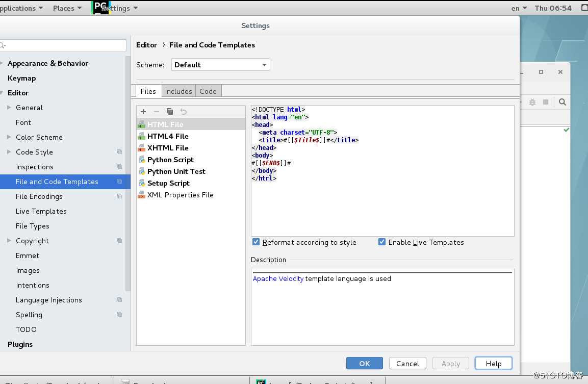
Task: Select the HTML File template
Action: point(191,124)
